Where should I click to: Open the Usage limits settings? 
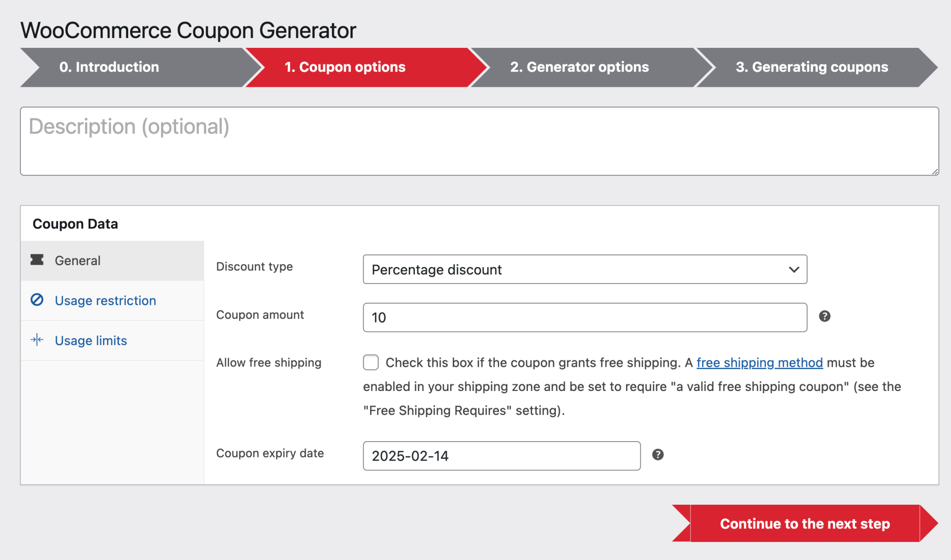pos(91,340)
